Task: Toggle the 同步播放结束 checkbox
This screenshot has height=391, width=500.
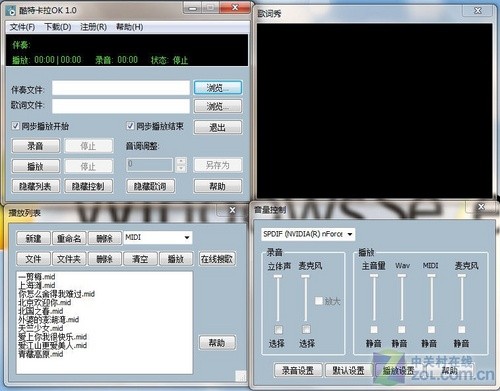Action: click(130, 126)
